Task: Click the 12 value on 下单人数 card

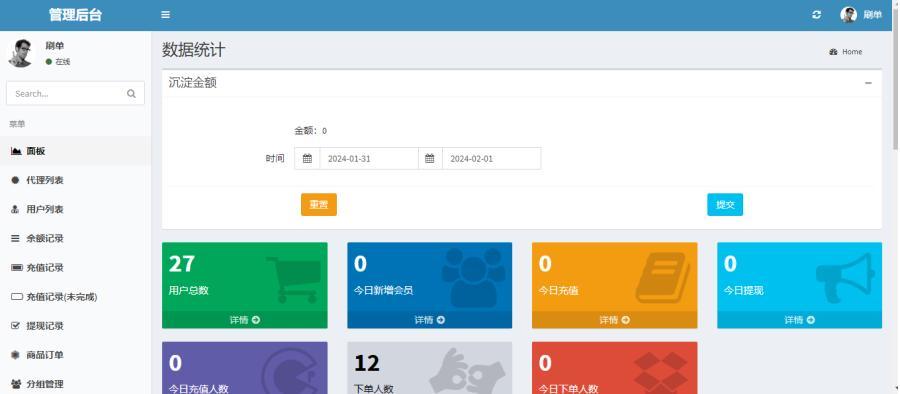Action: pyautogui.click(x=367, y=363)
